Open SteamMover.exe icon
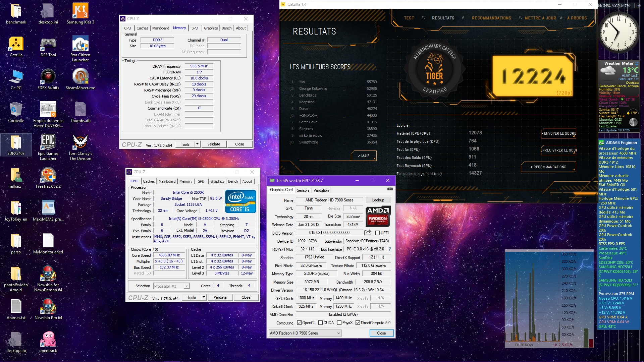The height and width of the screenshot is (362, 644). 80,80
